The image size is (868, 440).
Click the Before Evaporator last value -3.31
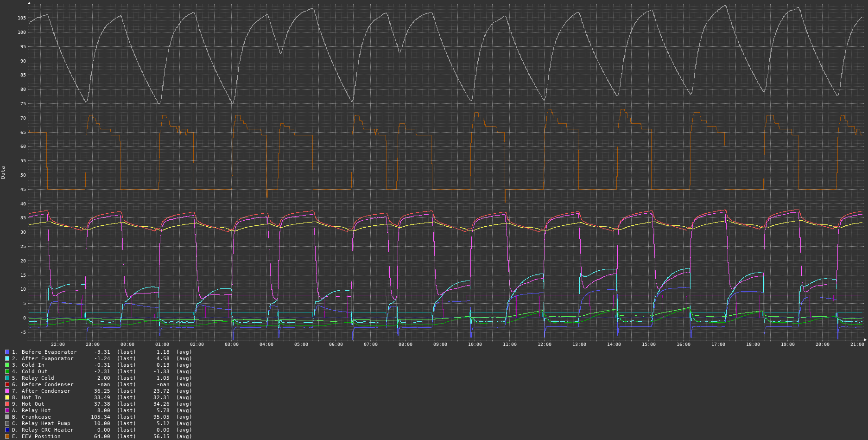point(102,352)
